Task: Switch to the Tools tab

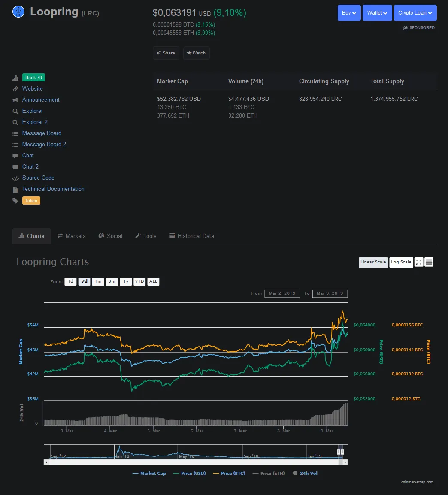Action: (146, 236)
